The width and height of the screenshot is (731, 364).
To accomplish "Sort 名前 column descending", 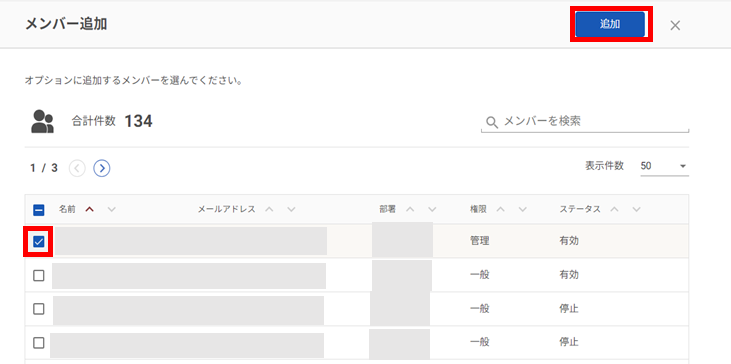I will click(111, 210).
